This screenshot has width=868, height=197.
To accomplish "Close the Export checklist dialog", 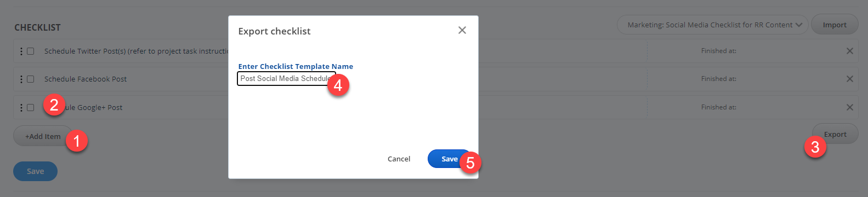I will tap(462, 30).
